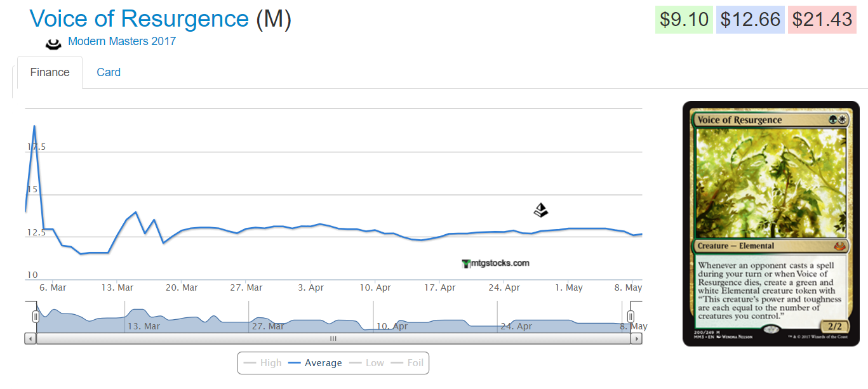Click the scrollbar right arrow under the chart
This screenshot has width=868, height=389.
(636, 339)
